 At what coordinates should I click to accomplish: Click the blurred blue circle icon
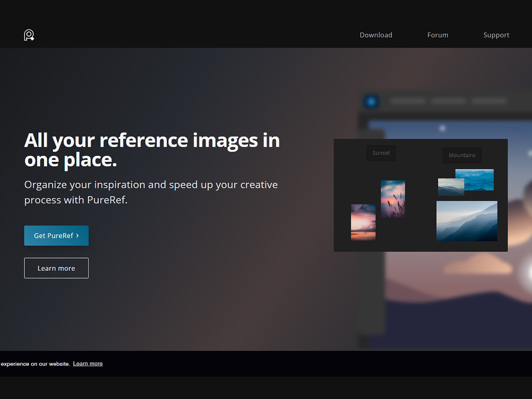tap(371, 101)
